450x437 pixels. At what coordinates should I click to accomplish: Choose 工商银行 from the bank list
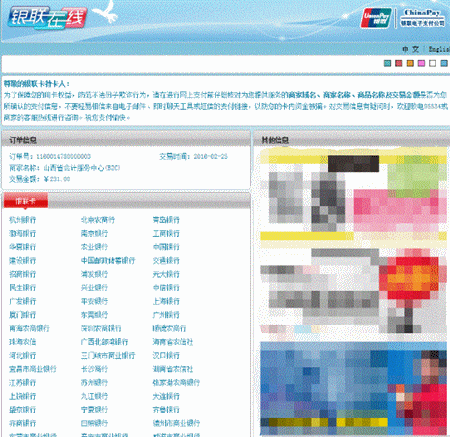click(166, 233)
